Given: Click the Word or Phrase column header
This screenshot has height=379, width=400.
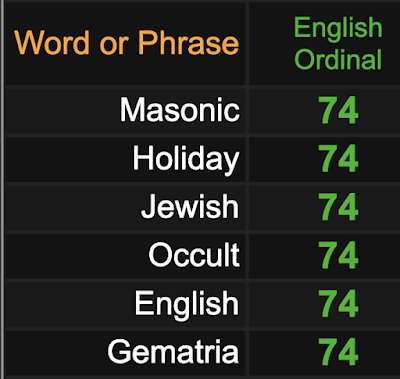Looking at the screenshot, I should 127,43.
